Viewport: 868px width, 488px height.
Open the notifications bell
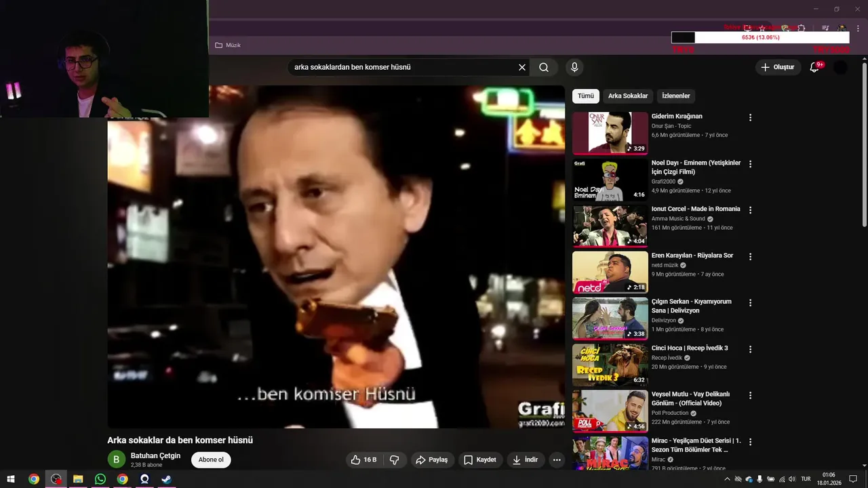tap(814, 67)
